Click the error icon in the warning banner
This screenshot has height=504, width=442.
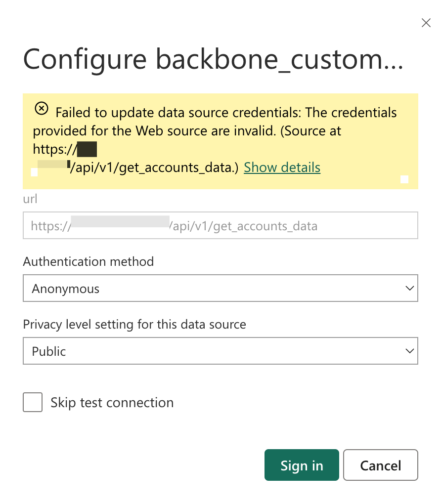coord(42,108)
